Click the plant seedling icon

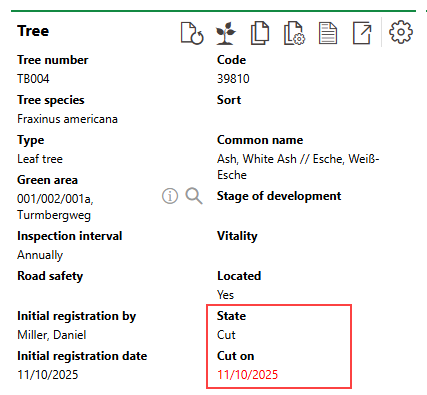(x=226, y=33)
